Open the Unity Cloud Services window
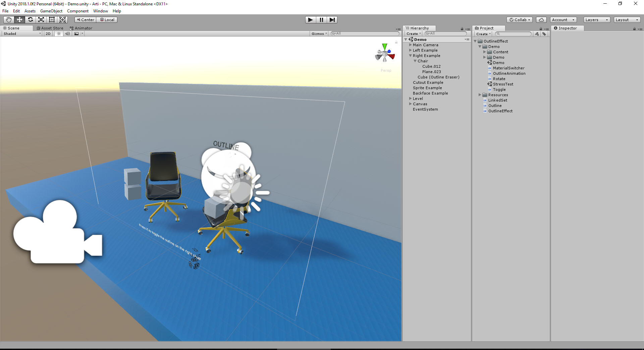This screenshot has height=350, width=644. click(541, 20)
